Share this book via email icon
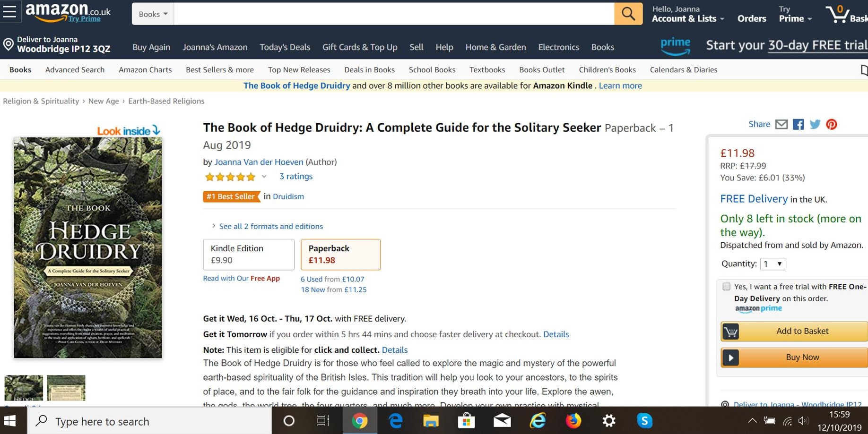Image resolution: width=868 pixels, height=434 pixels. (781, 124)
